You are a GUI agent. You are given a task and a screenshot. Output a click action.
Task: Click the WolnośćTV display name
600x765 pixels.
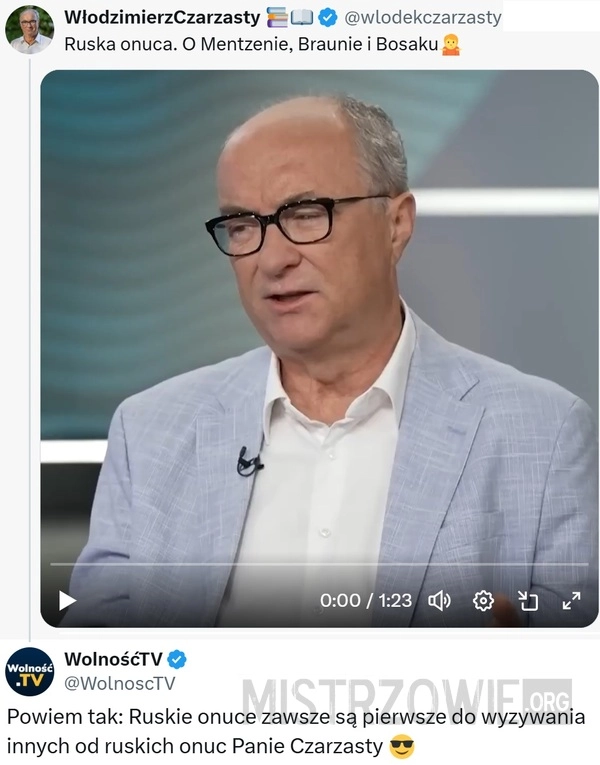pyautogui.click(x=113, y=659)
